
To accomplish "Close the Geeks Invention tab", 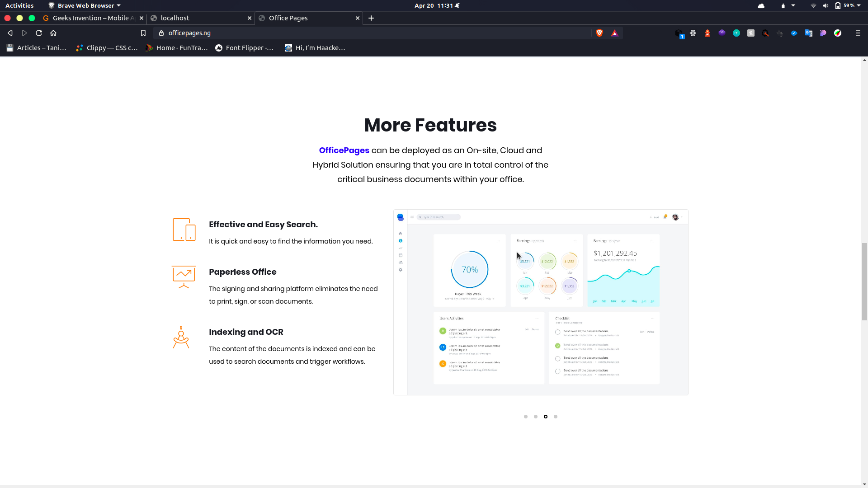I will [x=142, y=18].
